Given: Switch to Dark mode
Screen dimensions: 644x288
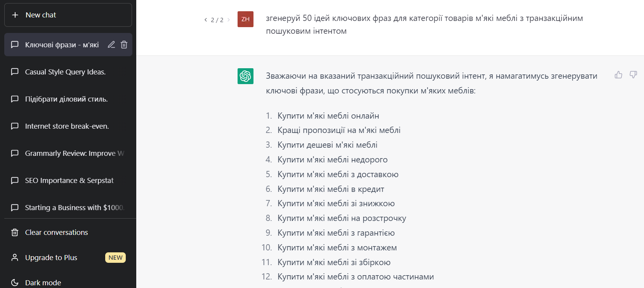Looking at the screenshot, I should 43,283.
